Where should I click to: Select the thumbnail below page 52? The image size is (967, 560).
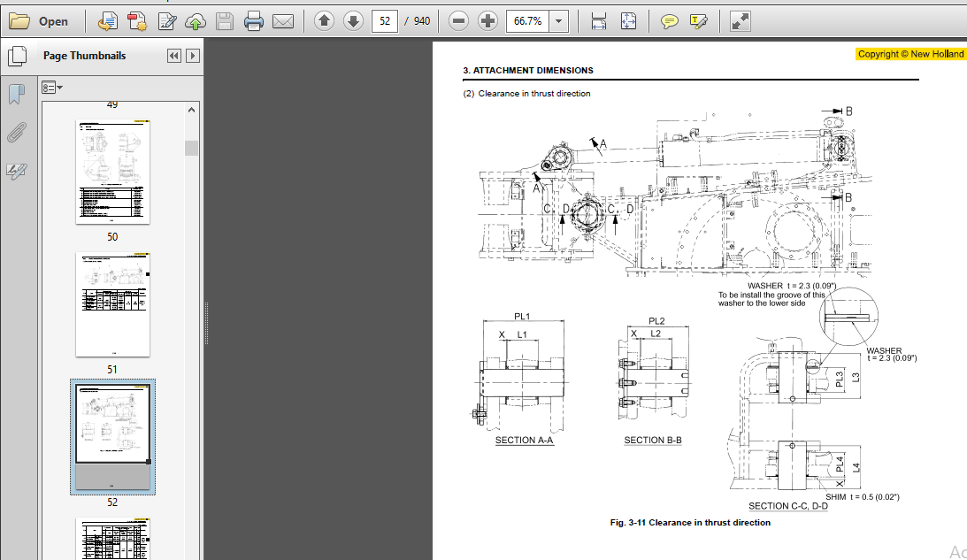pyautogui.click(x=113, y=539)
